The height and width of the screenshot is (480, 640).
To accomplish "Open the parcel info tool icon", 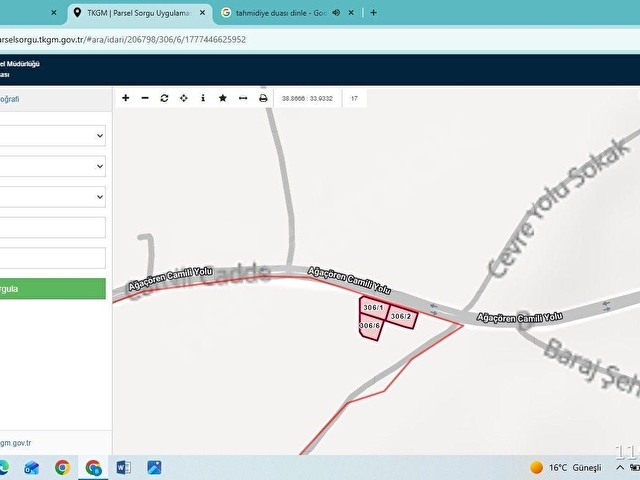I will 203,98.
